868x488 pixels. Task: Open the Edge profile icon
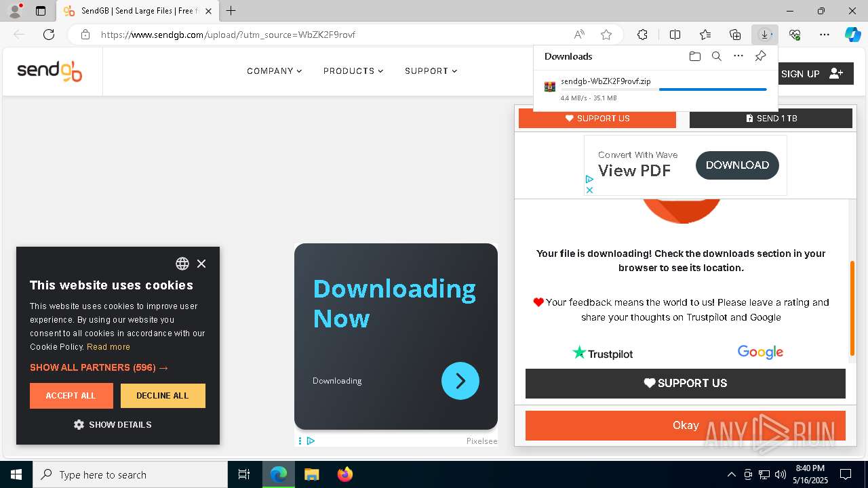tap(15, 11)
